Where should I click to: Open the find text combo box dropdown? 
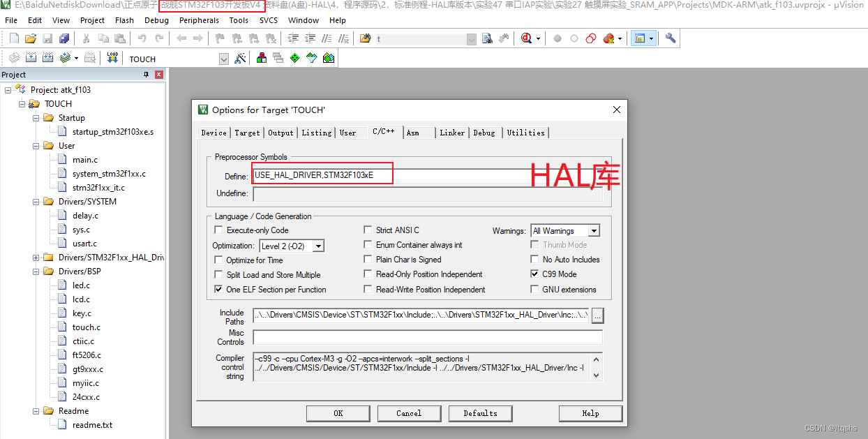[472, 39]
